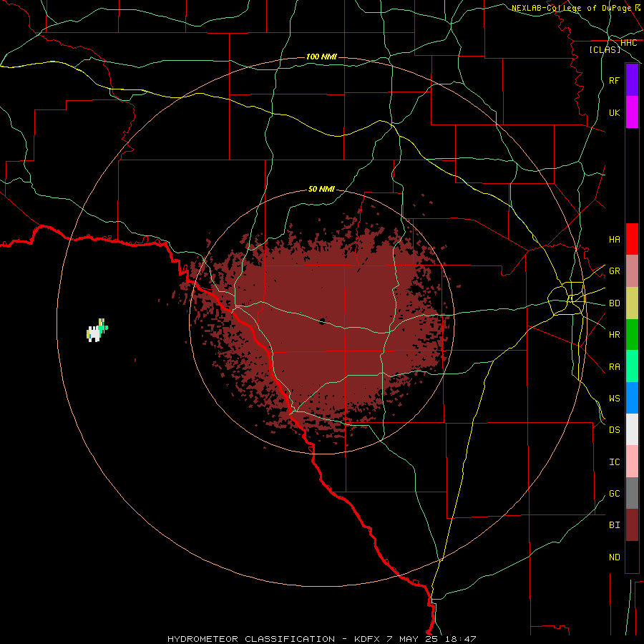
Task: Click the NEXLAB-College of DuPage credit text
Action: [x=571, y=8]
